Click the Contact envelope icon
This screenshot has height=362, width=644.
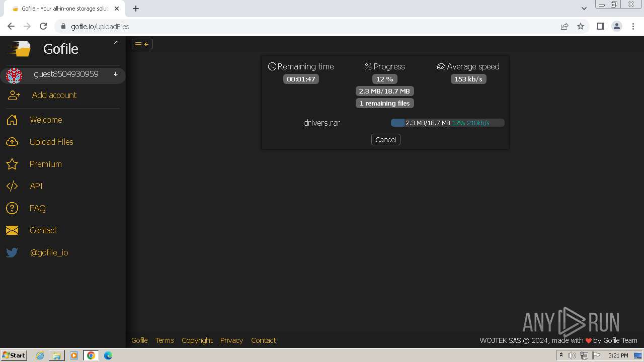(x=12, y=230)
